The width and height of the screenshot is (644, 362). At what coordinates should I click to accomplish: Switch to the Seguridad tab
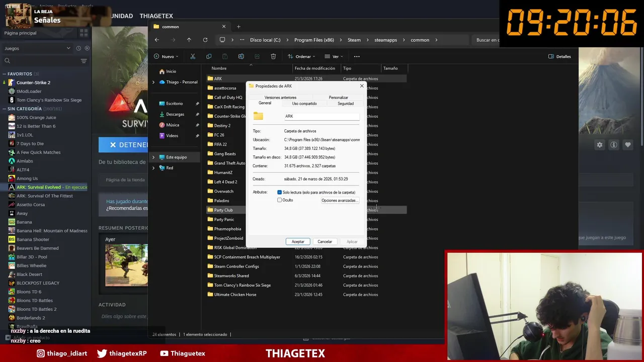[346, 104]
